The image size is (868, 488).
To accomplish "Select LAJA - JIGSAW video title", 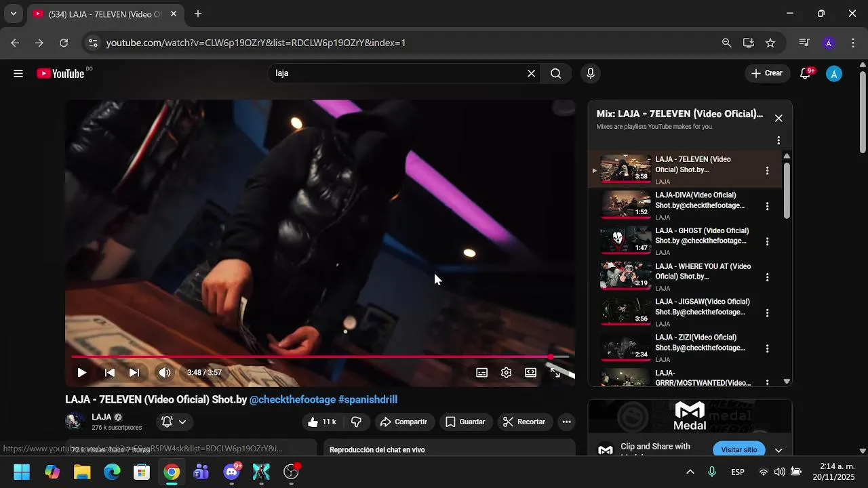I will [702, 307].
